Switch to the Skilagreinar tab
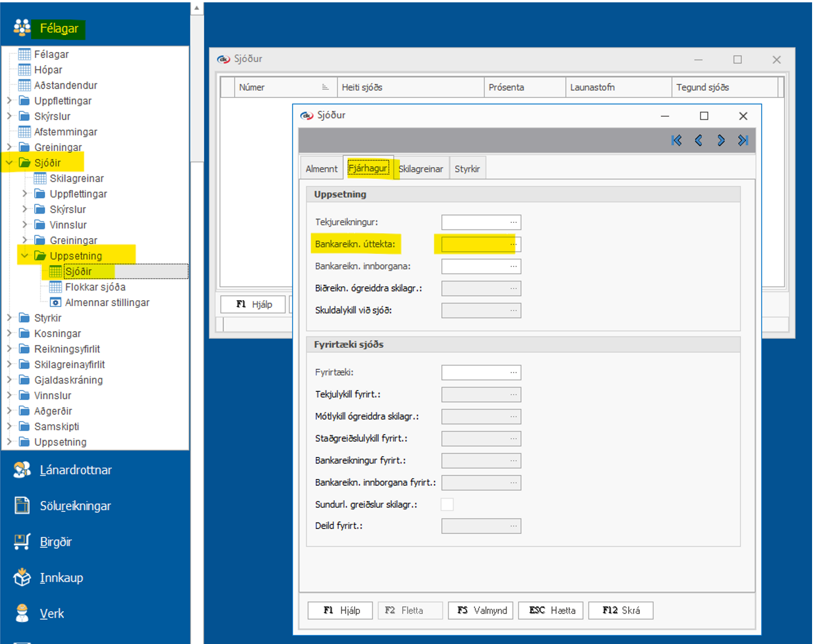The image size is (815, 644). point(420,169)
